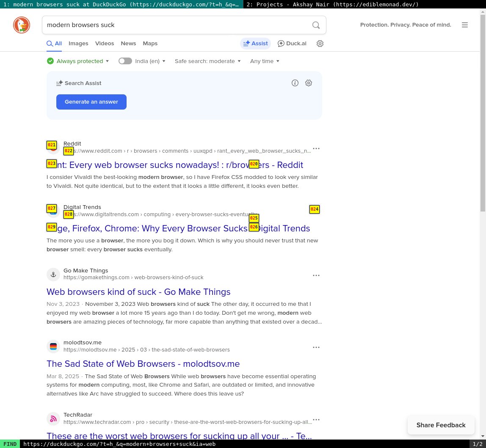Click the molodtsov.me URL breadcrumb
Screen dimensions: 486x448
(x=146, y=349)
